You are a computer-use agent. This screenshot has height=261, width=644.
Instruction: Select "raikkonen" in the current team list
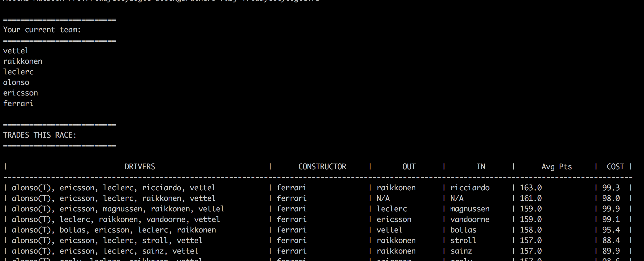click(x=23, y=61)
